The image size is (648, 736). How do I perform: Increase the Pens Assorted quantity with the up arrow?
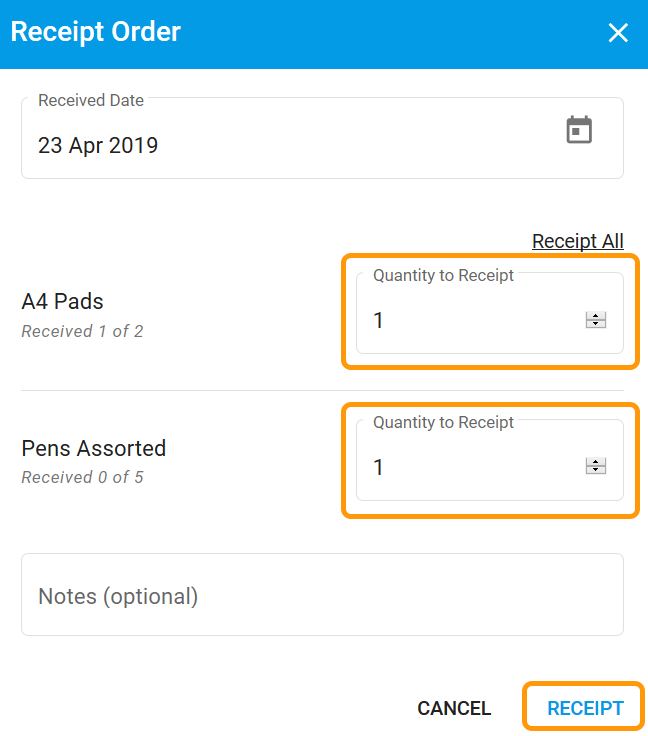point(596,462)
